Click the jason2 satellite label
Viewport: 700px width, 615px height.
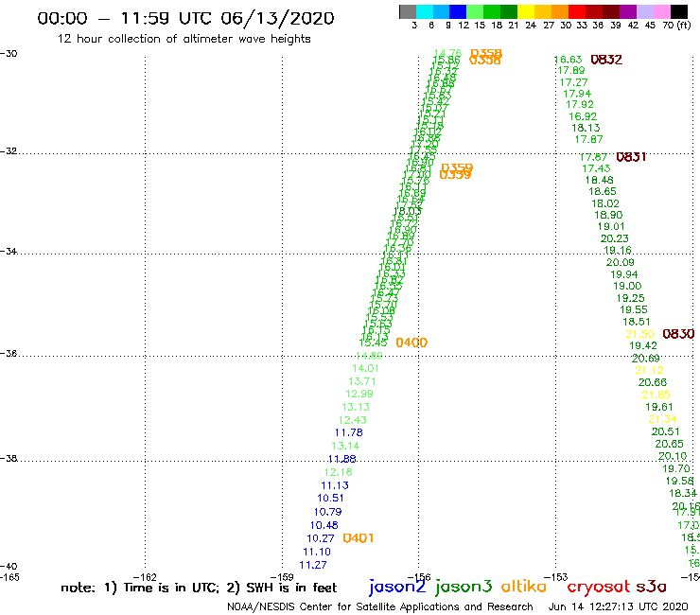tap(397, 587)
